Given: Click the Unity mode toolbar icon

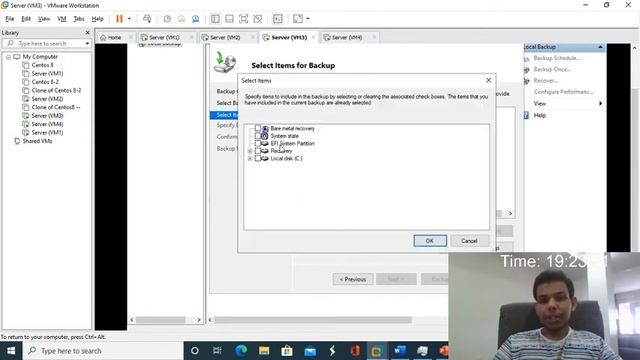Looking at the screenshot, I should pyautogui.click(x=258, y=19).
